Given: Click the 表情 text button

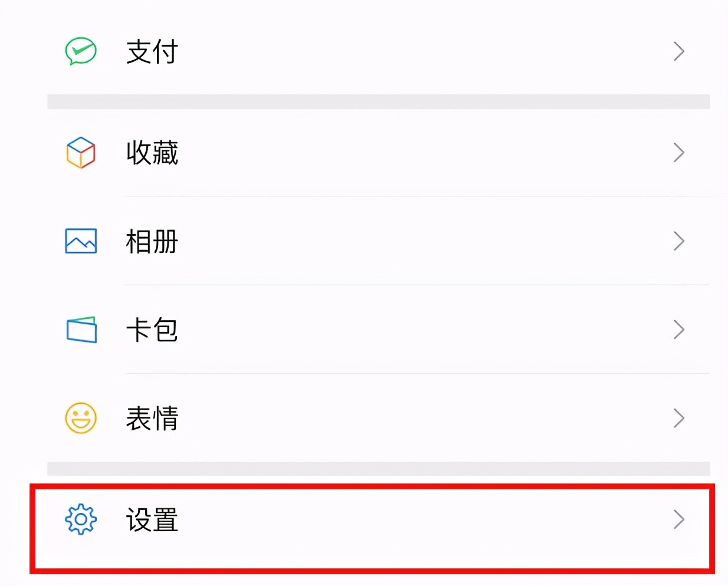Looking at the screenshot, I should pos(151,418).
